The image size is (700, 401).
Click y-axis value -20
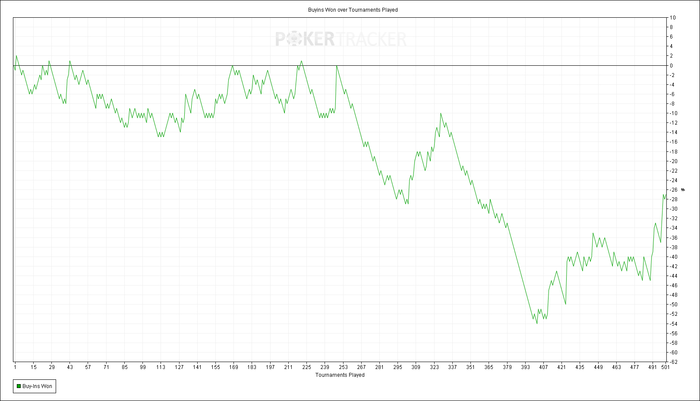tap(673, 161)
